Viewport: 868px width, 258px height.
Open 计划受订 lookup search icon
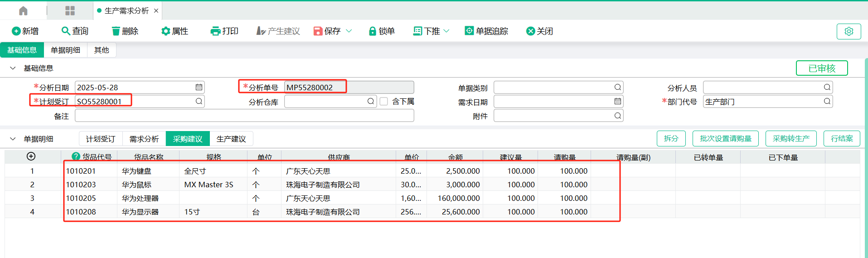199,101
